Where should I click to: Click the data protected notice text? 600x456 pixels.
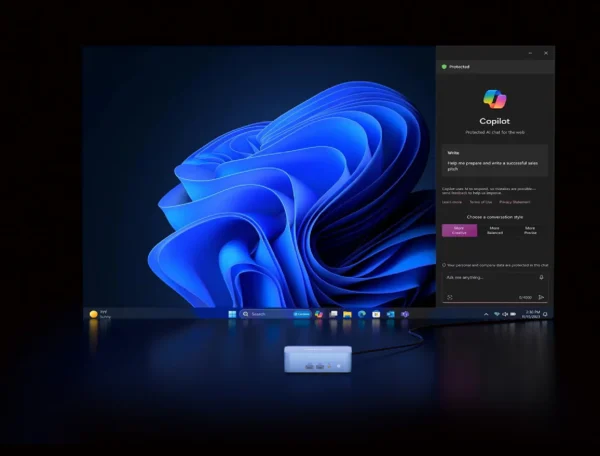coord(497,265)
